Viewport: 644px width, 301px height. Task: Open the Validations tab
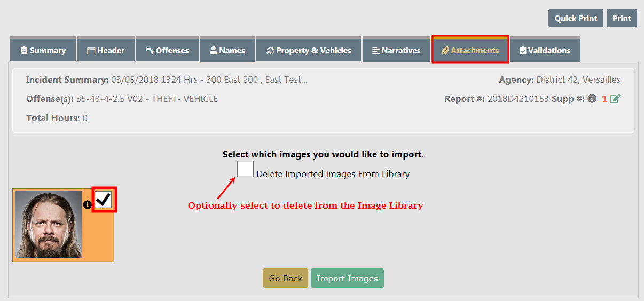[x=545, y=51]
